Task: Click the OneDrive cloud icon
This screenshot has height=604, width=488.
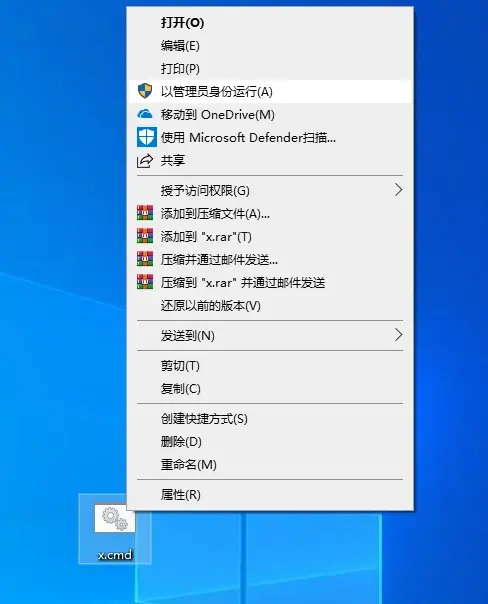Action: click(x=145, y=114)
